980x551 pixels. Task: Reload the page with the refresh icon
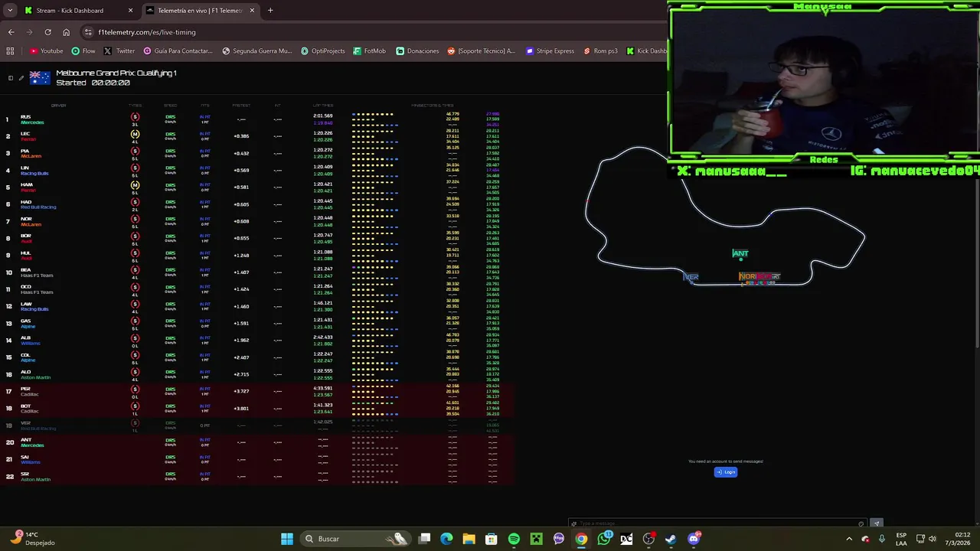(47, 32)
